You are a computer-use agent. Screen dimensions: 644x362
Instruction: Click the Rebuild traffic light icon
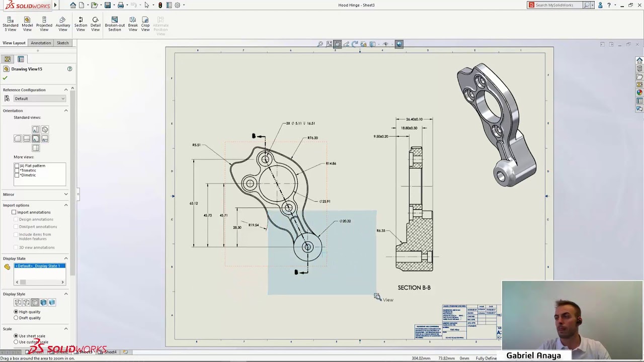pyautogui.click(x=160, y=5)
